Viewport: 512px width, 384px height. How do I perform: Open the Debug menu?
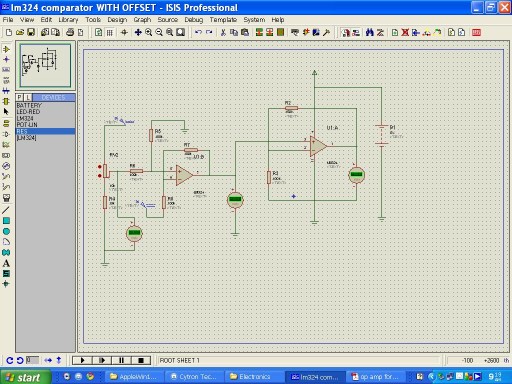point(194,20)
